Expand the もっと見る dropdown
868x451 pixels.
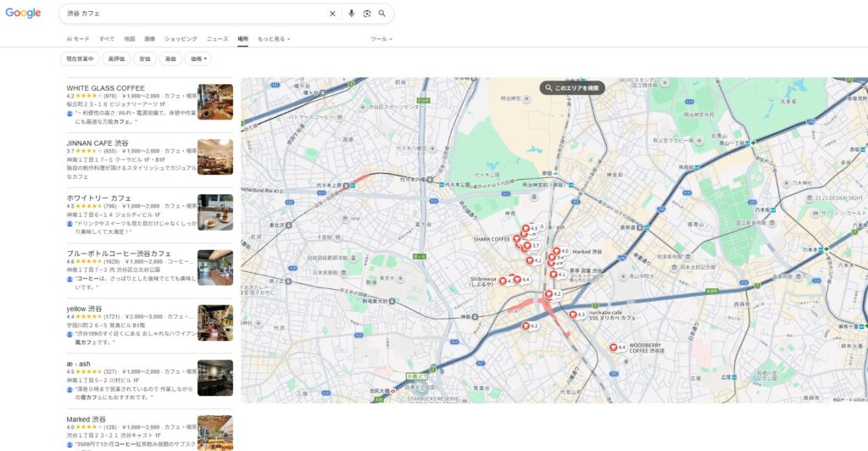[x=274, y=39]
